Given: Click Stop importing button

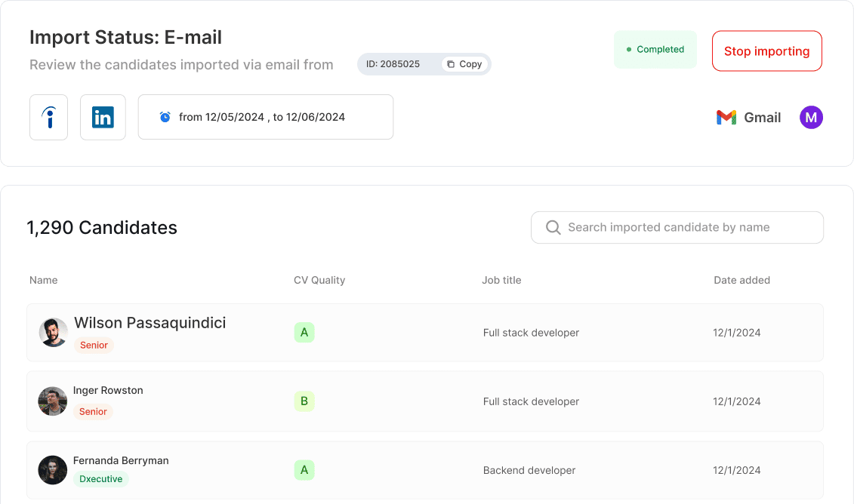Looking at the screenshot, I should click(767, 51).
